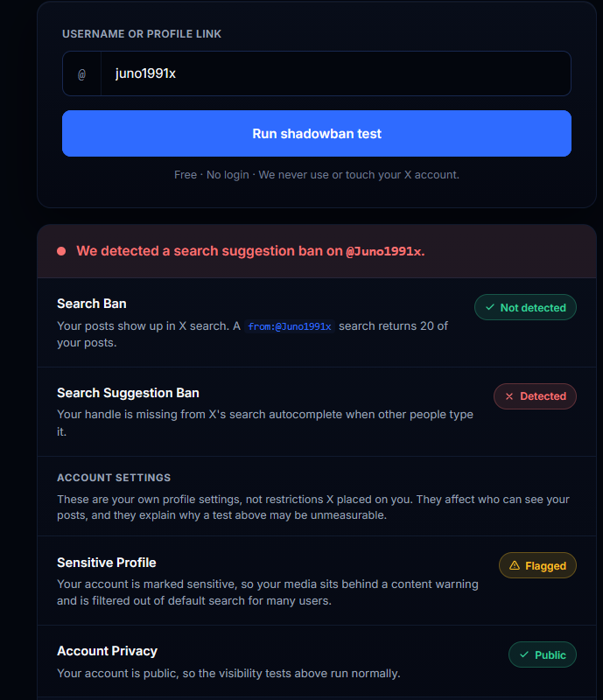Click the red dot status indicator
Image resolution: width=603 pixels, height=700 pixels.
(x=61, y=251)
